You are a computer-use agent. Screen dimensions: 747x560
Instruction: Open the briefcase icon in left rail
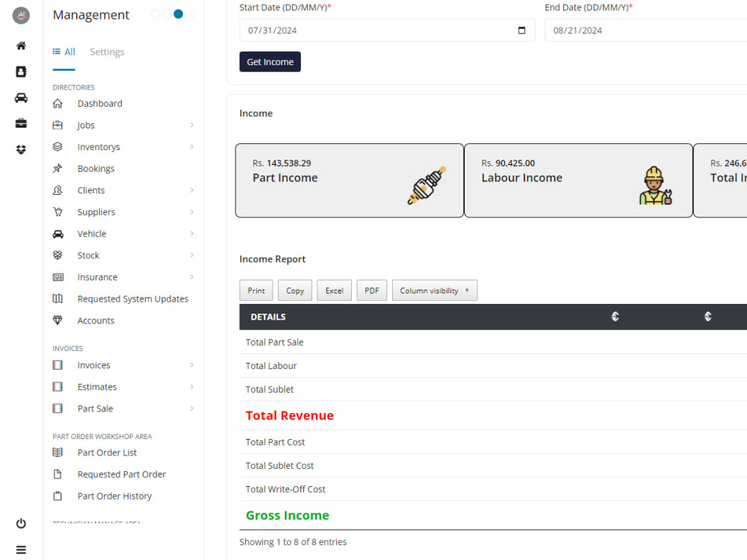[x=21, y=123]
